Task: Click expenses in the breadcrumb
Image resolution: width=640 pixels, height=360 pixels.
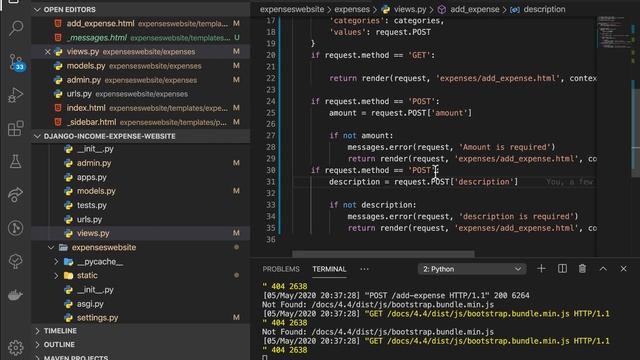Action: click(x=352, y=9)
